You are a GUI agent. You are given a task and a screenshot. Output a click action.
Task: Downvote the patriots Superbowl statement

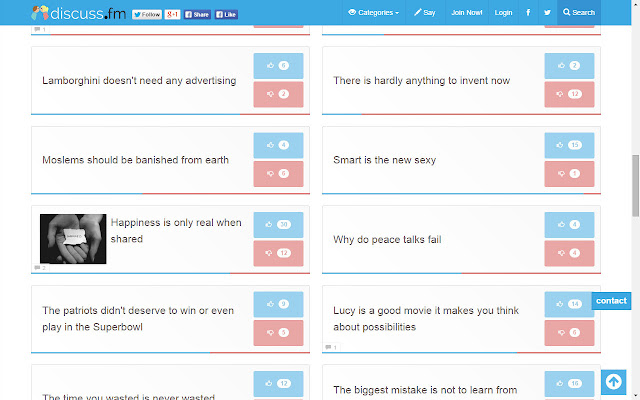(278, 333)
